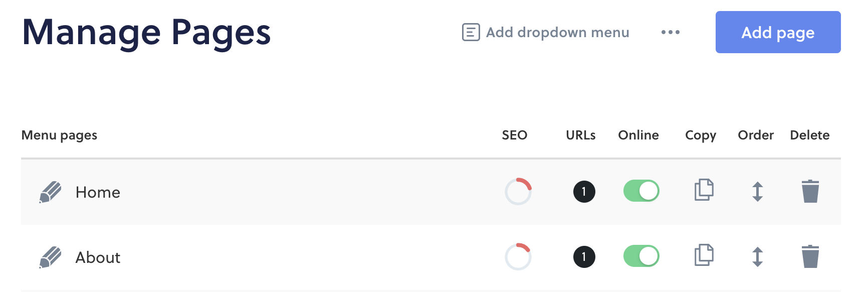The height and width of the screenshot is (292, 868).
Task: Take the About page offline with toggle
Action: click(x=641, y=256)
